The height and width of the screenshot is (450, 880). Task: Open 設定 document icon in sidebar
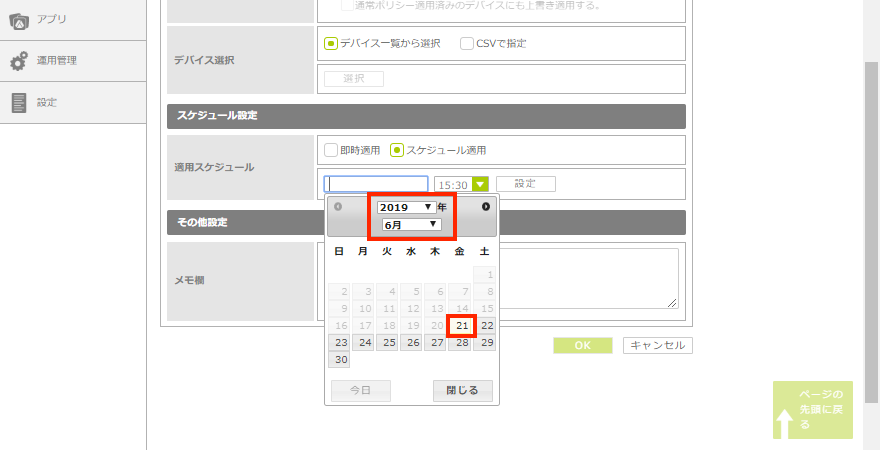coord(18,102)
